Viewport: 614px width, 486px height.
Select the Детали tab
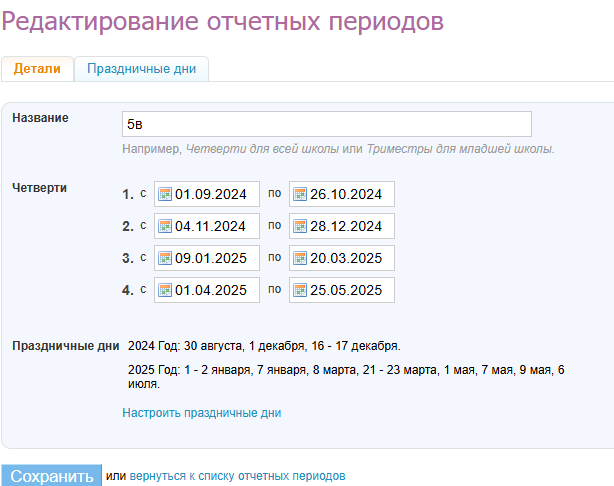(x=37, y=69)
